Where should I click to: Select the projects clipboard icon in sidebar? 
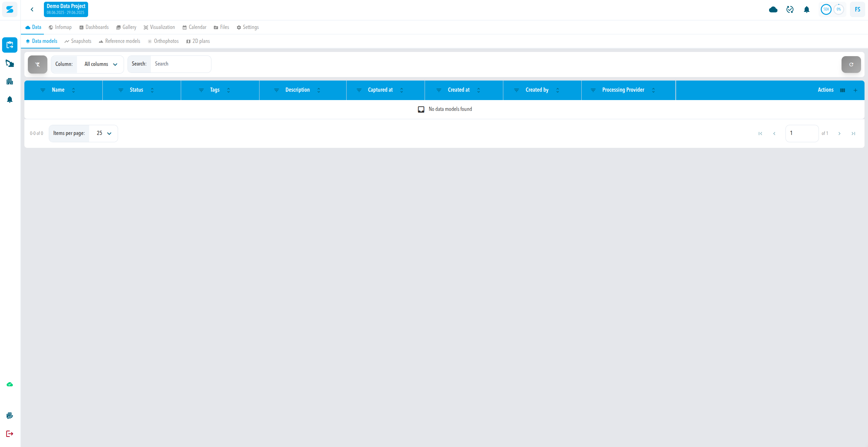(10, 45)
